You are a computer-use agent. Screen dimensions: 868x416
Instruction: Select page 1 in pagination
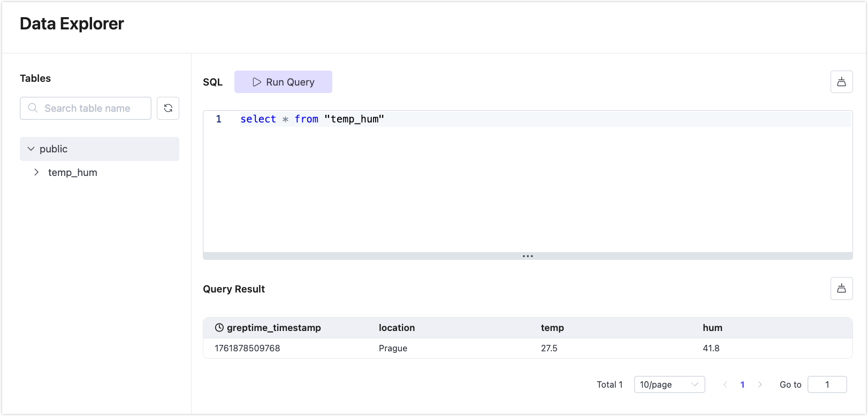pos(742,384)
